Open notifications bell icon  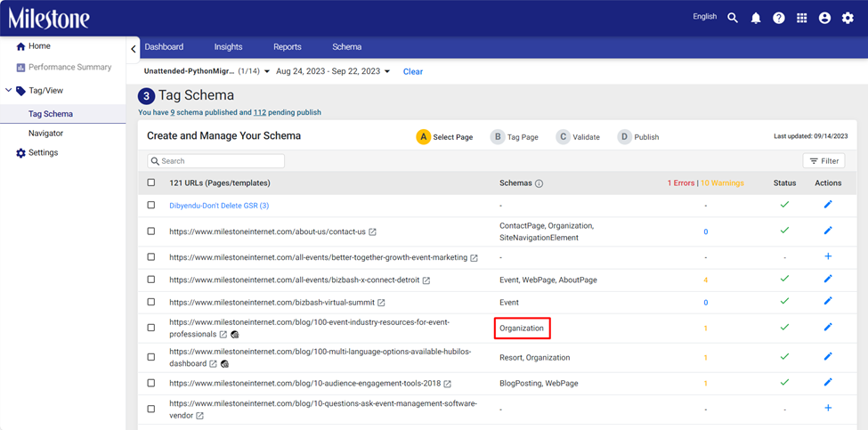(x=756, y=19)
